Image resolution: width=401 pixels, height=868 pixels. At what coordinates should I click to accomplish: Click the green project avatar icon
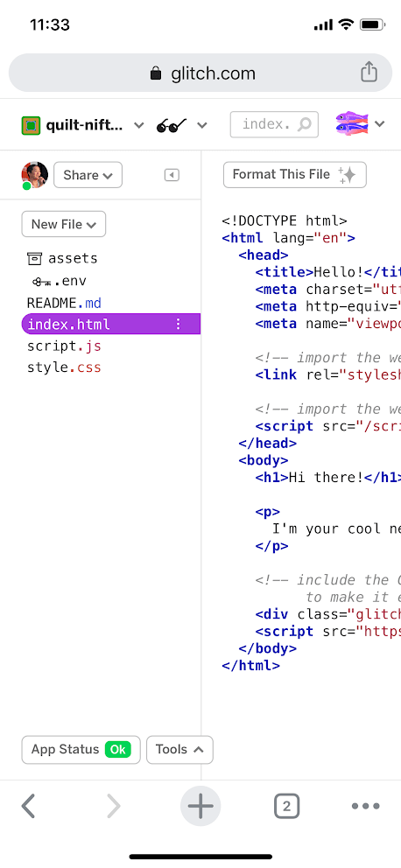(x=31, y=125)
